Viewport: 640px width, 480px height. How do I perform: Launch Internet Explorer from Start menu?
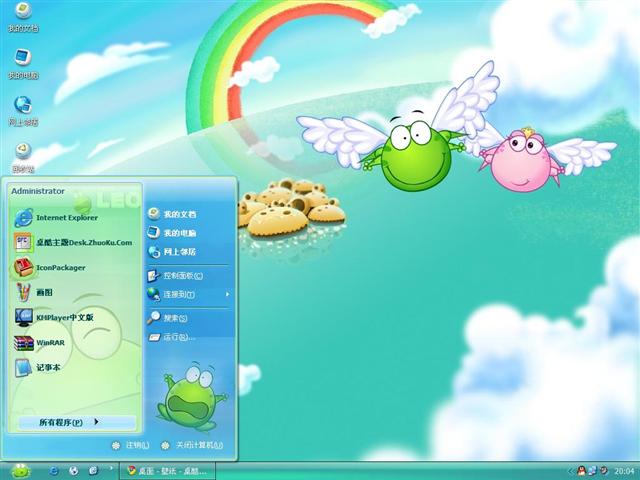pos(56,218)
